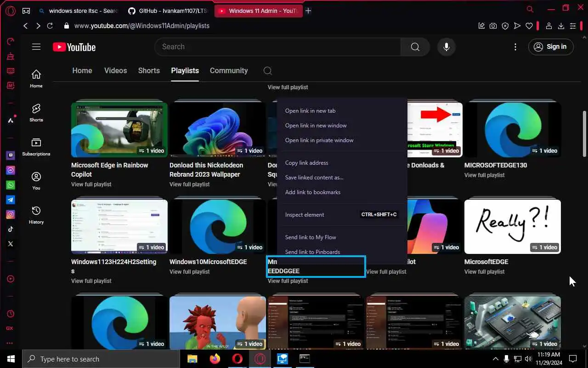Viewport: 588px width, 368px height.
Task: Open File Explorer from the taskbar
Action: pos(192,359)
